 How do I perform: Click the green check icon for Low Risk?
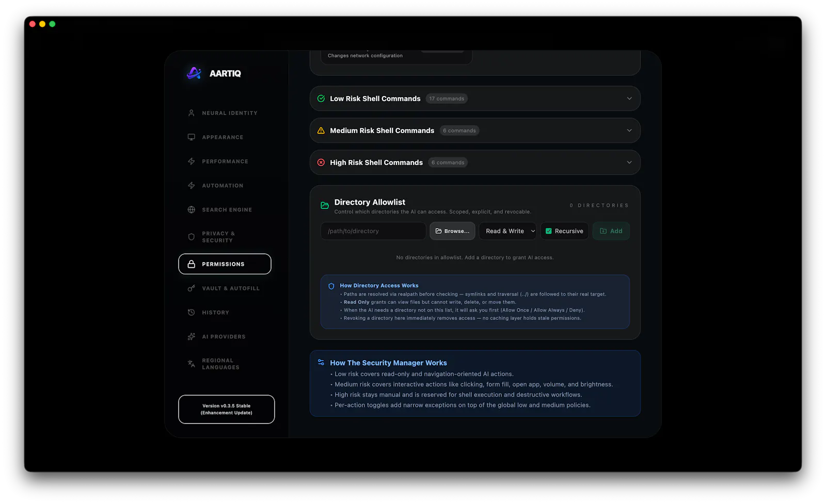321,99
